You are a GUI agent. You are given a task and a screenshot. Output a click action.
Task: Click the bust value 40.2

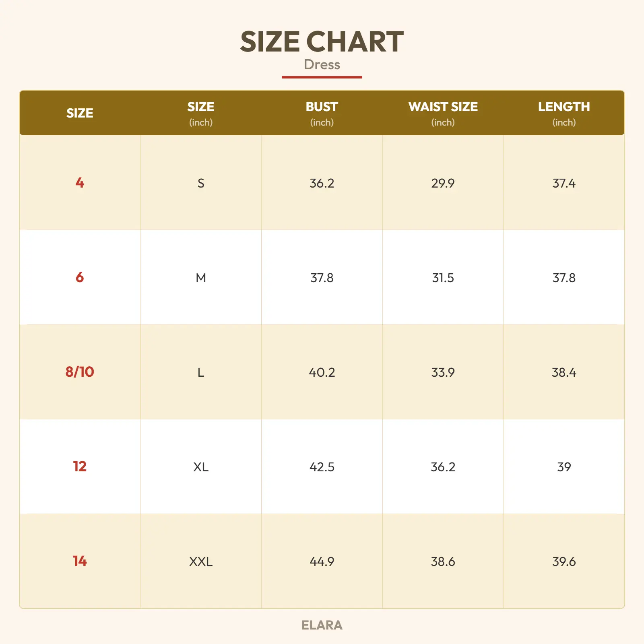pos(322,372)
